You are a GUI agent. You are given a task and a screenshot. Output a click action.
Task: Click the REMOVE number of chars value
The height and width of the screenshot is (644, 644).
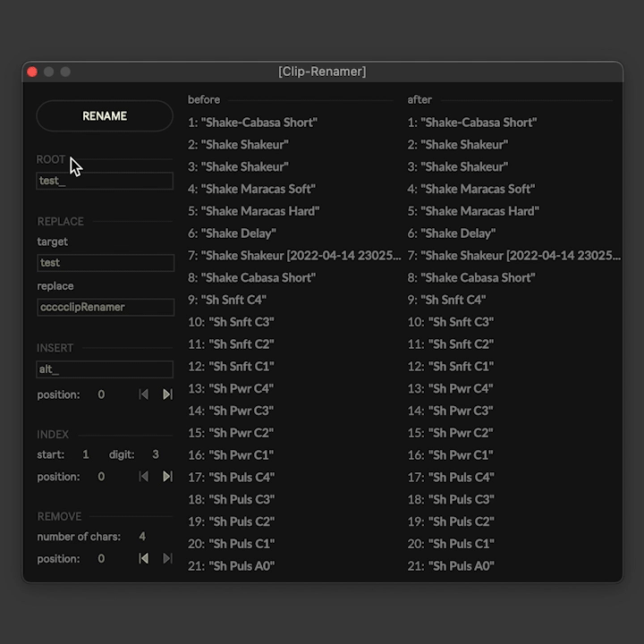point(142,537)
